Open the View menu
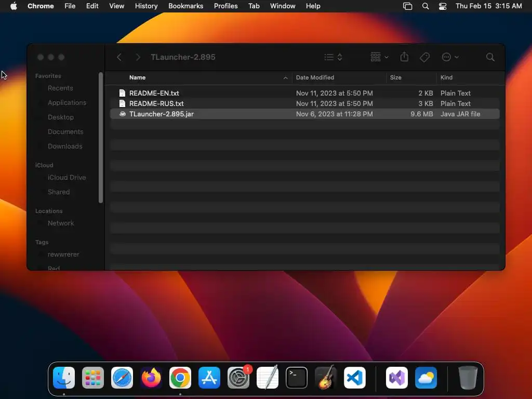This screenshot has height=399, width=532. coord(116,6)
